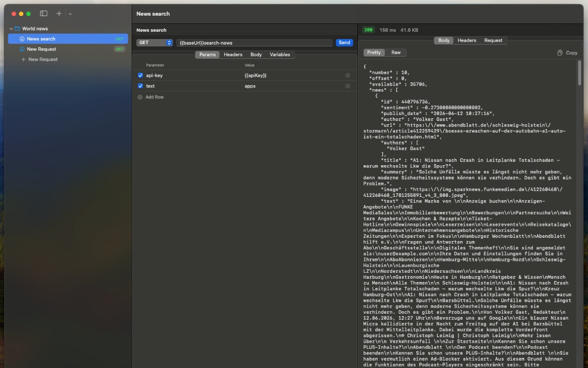Collapse the World news collection chevron
This screenshot has height=368, width=588.
[11, 29]
